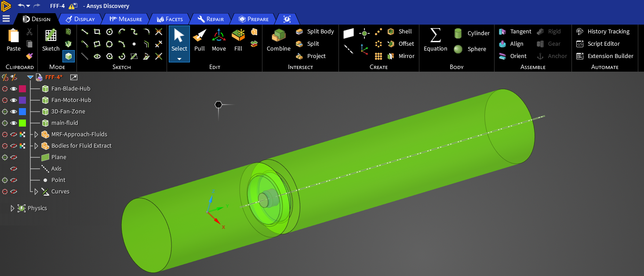Expand the Physics tree node

coord(13,208)
